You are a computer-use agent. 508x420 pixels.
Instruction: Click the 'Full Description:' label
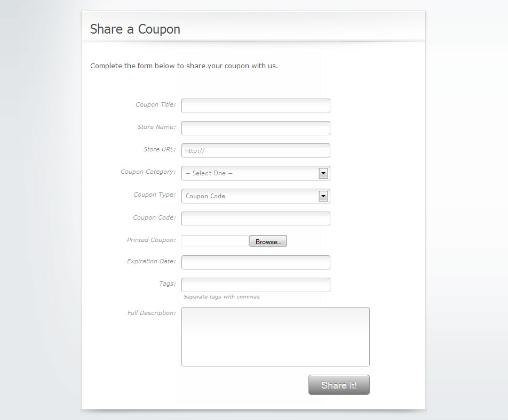151,313
